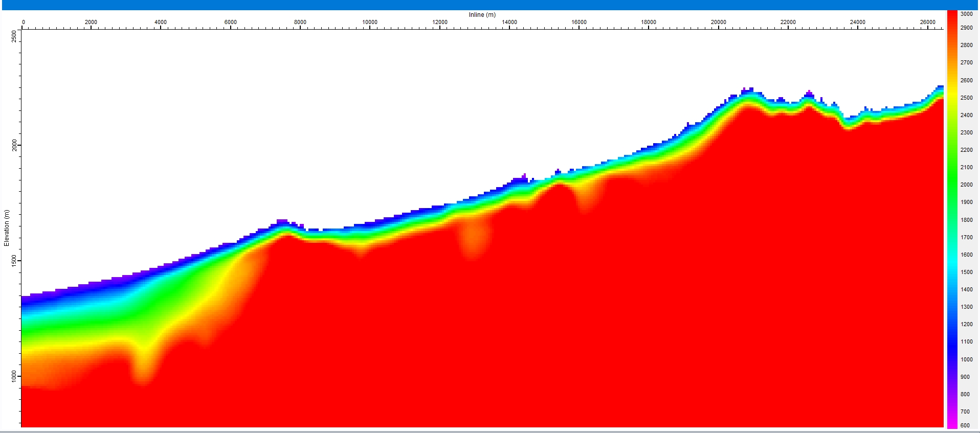
Task: Click color bar value 2100
Action: click(966, 167)
